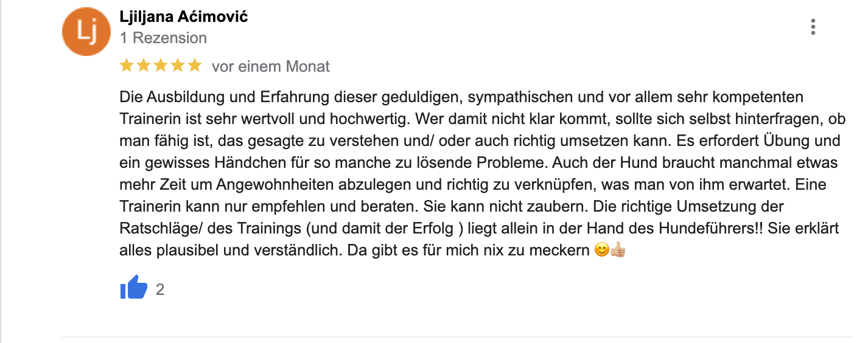Open the three-dot review options menu
Screen dimensions: 868x343
click(x=813, y=27)
